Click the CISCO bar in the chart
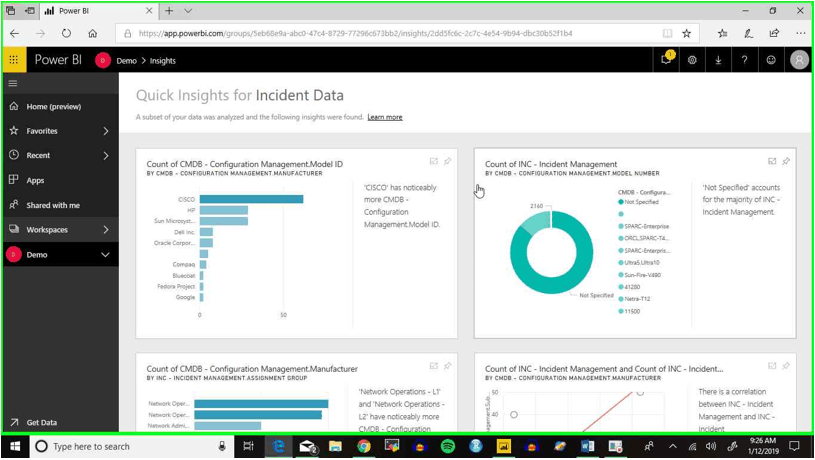 click(251, 199)
